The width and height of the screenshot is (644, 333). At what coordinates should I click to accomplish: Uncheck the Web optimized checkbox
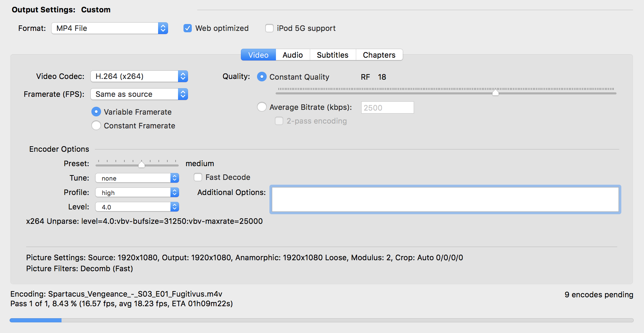pos(188,28)
